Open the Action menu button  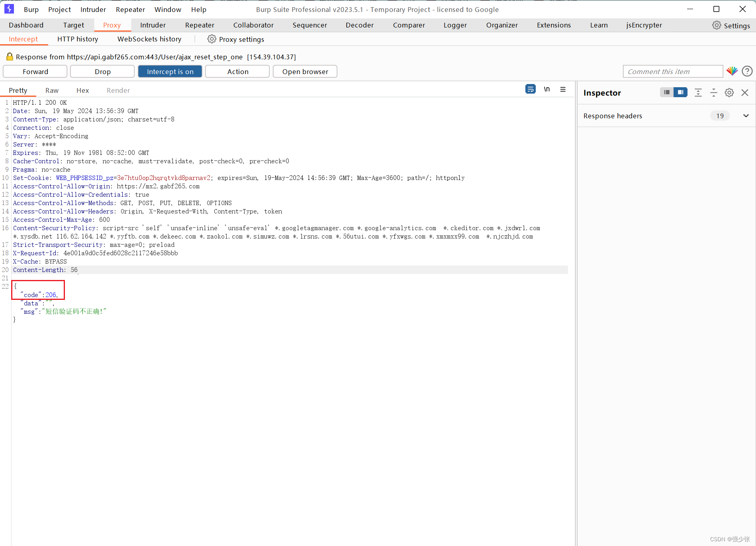[x=237, y=72]
